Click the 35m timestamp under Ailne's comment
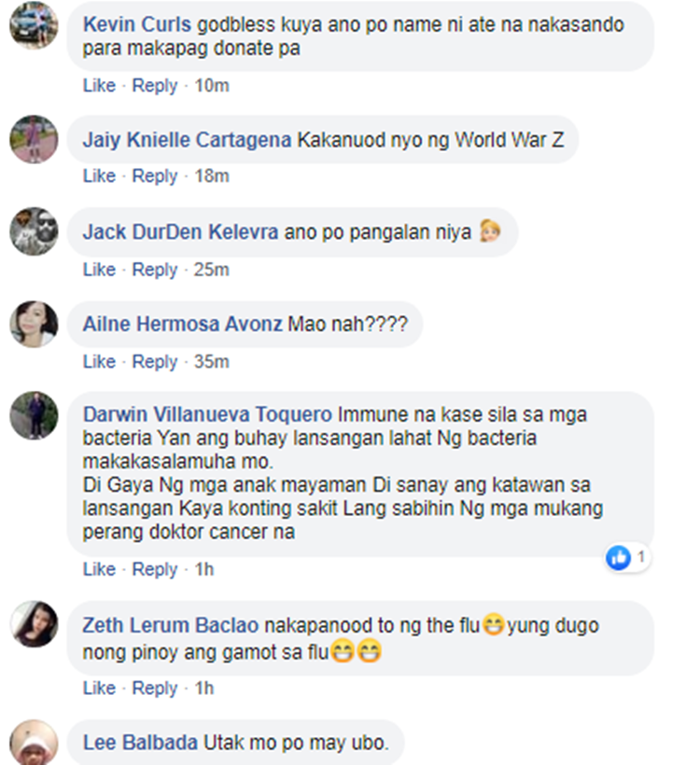The width and height of the screenshot is (700, 765). tap(212, 362)
